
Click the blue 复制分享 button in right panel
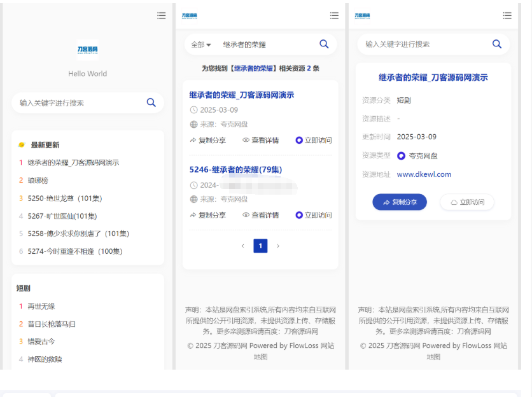[x=400, y=202]
